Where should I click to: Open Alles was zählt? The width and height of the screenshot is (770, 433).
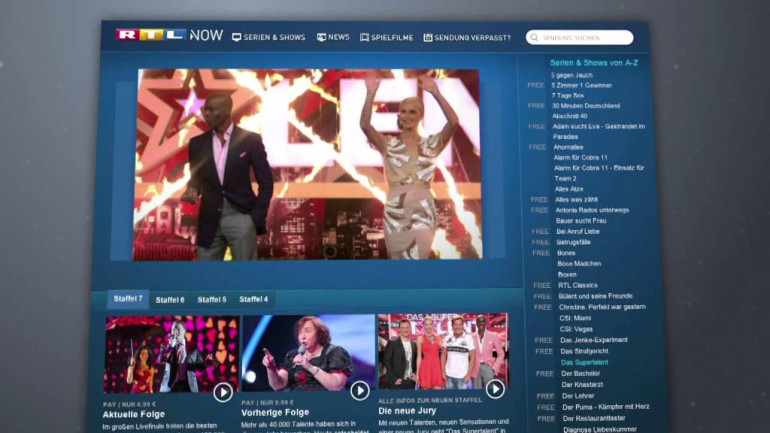pyautogui.click(x=577, y=200)
